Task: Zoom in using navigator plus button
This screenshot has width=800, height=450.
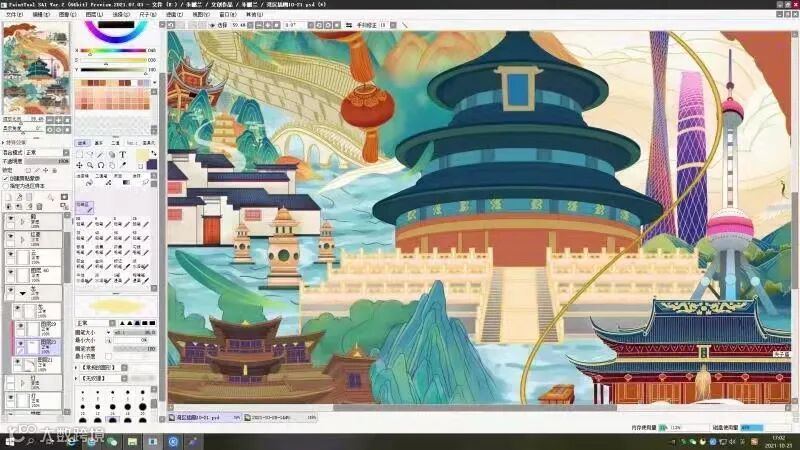Action: point(58,120)
